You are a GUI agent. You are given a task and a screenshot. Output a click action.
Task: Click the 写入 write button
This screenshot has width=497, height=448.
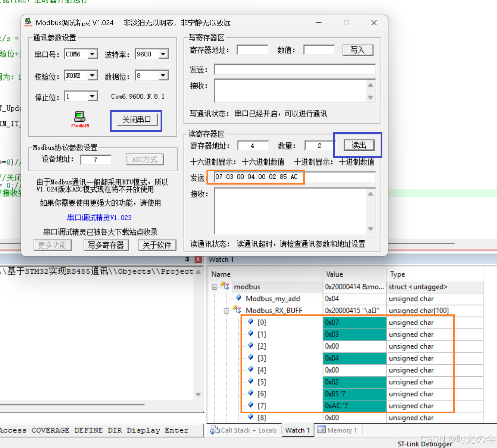[358, 50]
